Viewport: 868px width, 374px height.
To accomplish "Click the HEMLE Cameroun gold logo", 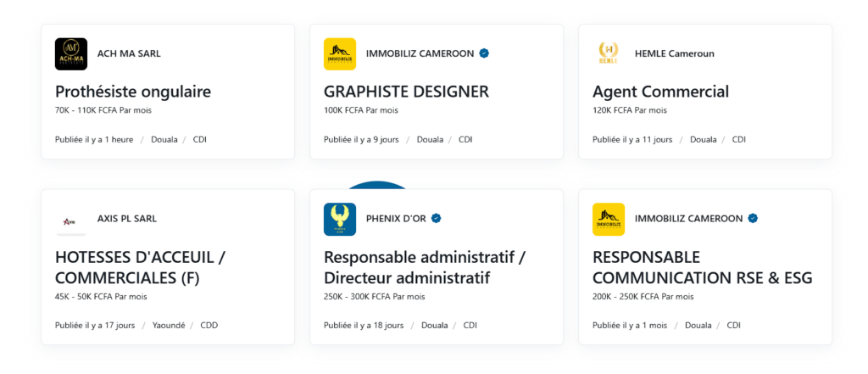I will 609,53.
